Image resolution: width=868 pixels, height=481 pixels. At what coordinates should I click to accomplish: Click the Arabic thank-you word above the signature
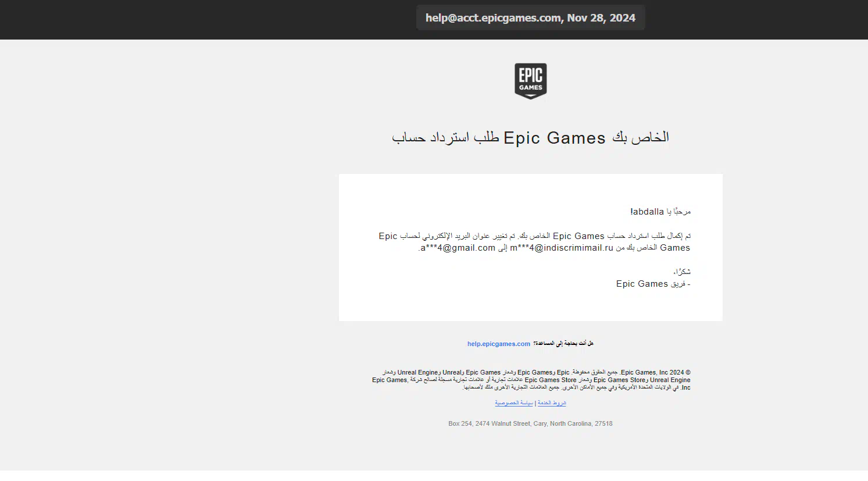[x=682, y=272]
